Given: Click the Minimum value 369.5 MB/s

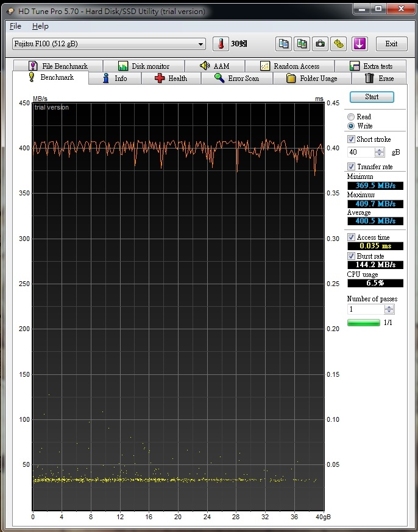Looking at the screenshot, I should pos(375,186).
